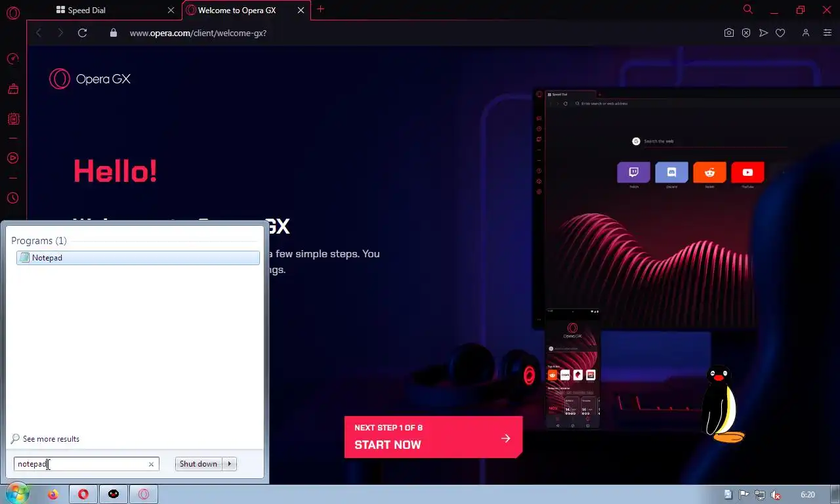The width and height of the screenshot is (840, 504).
Task: Click See more results link
Action: (51, 439)
